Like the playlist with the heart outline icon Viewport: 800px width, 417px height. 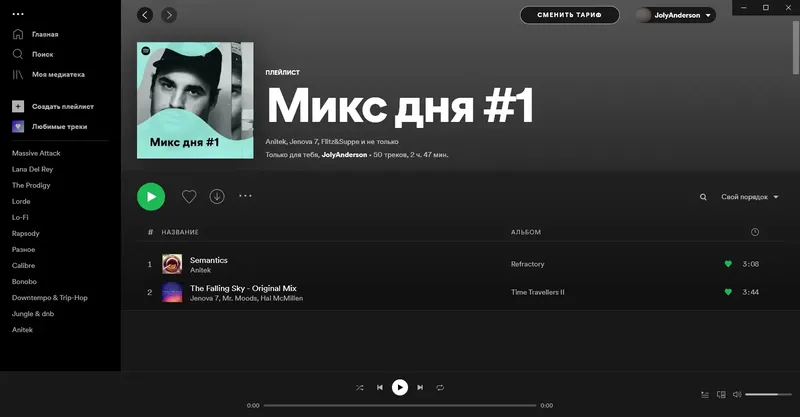click(x=189, y=197)
